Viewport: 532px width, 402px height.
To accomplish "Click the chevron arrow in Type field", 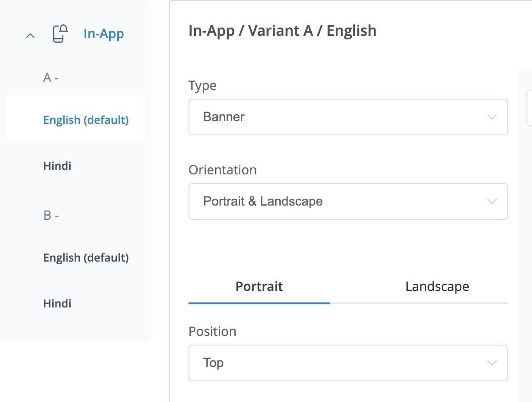I will click(492, 117).
